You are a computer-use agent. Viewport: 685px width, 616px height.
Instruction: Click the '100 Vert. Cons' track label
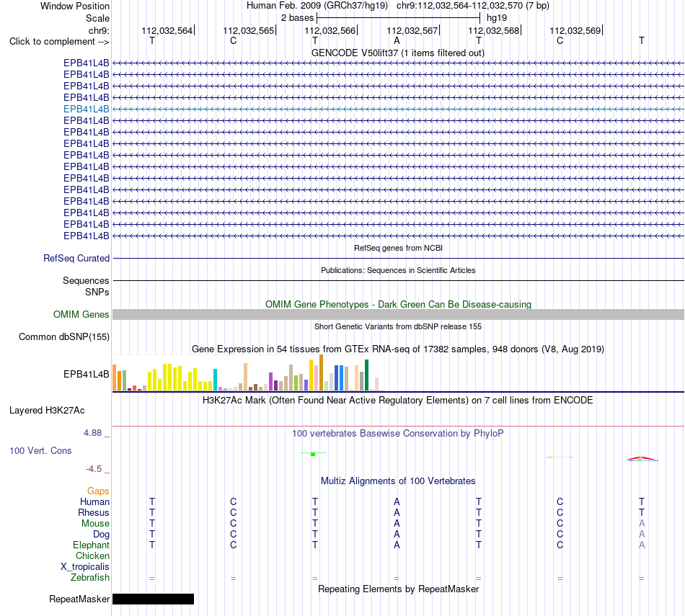[40, 450]
